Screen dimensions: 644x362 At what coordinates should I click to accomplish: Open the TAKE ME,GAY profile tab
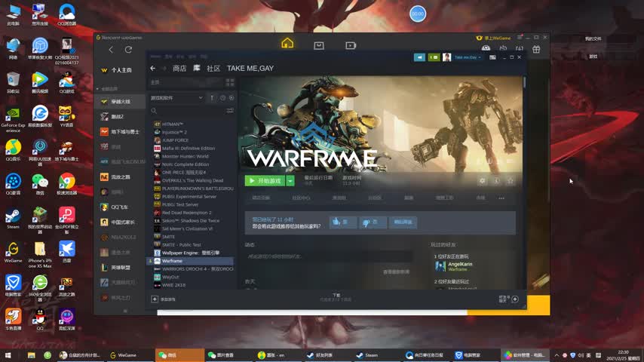[250, 68]
